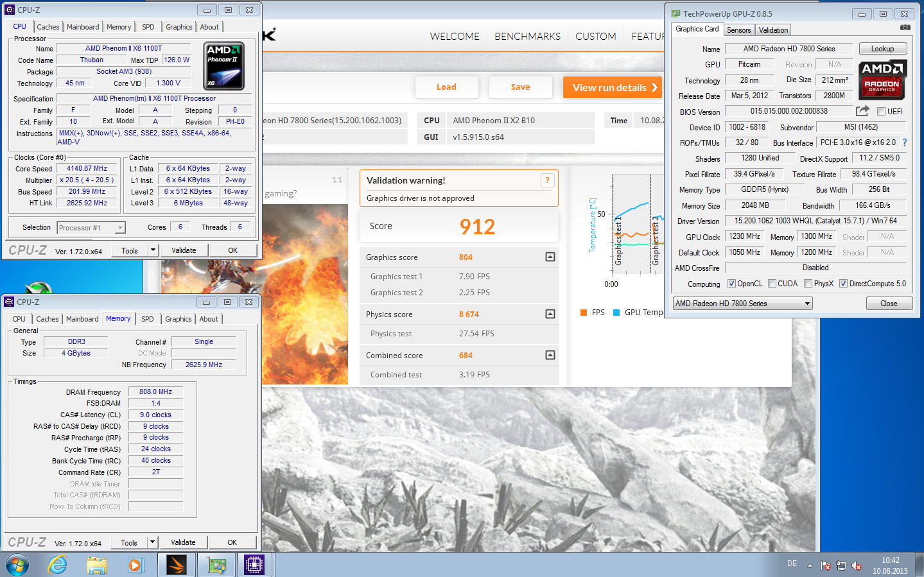Click the validation warning help question mark
Screen dimensions: 924x577
(547, 180)
